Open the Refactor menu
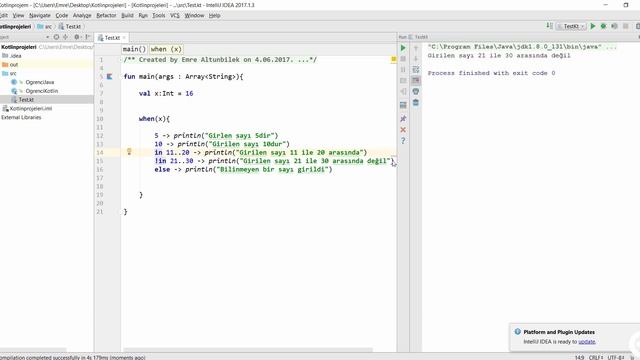 (x=106, y=16)
